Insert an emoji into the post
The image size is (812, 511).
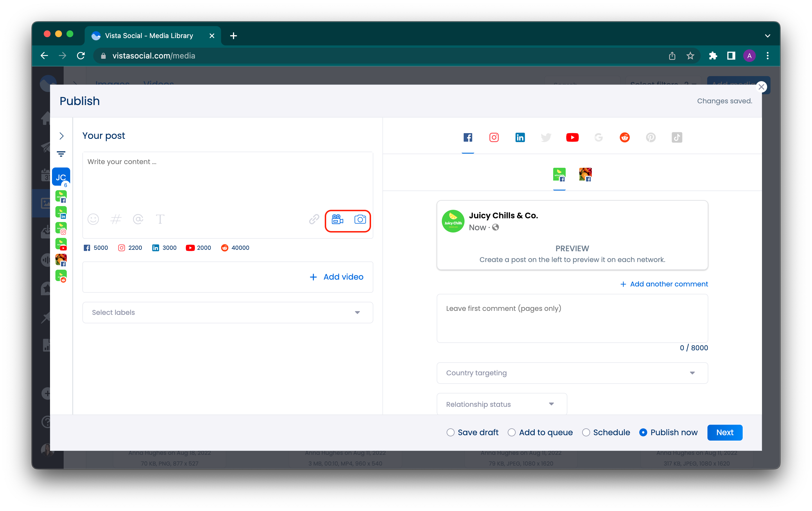pyautogui.click(x=93, y=219)
